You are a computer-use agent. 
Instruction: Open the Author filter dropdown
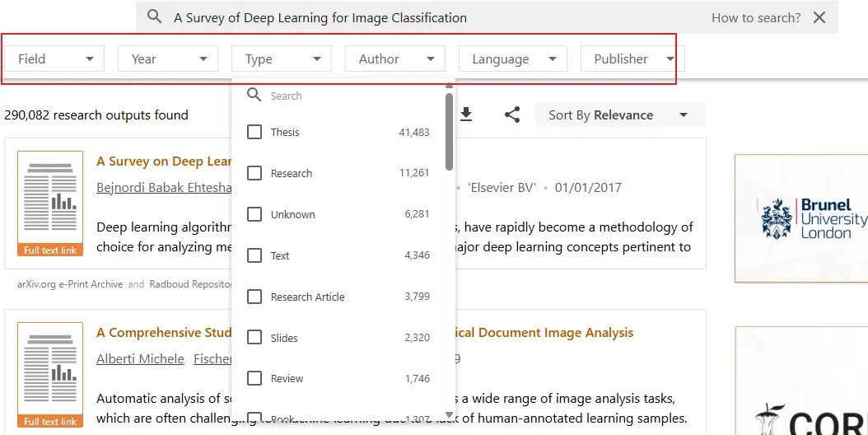pyautogui.click(x=396, y=58)
